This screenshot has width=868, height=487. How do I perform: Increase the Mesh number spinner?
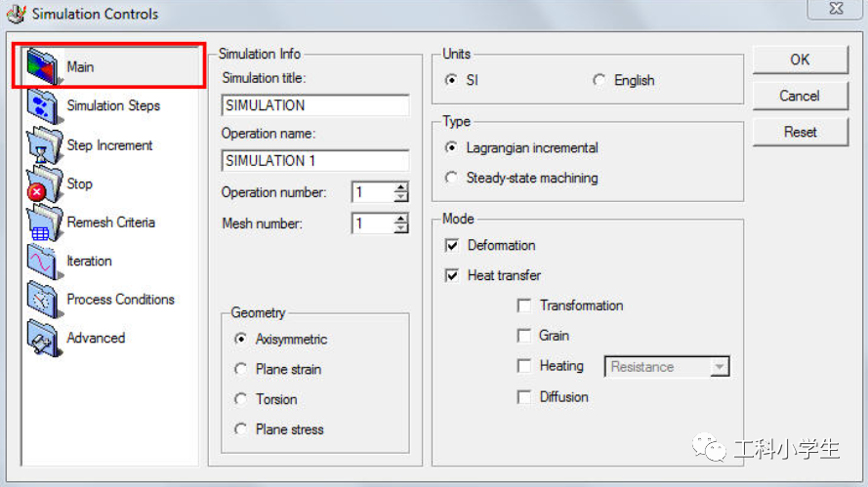tap(401, 219)
